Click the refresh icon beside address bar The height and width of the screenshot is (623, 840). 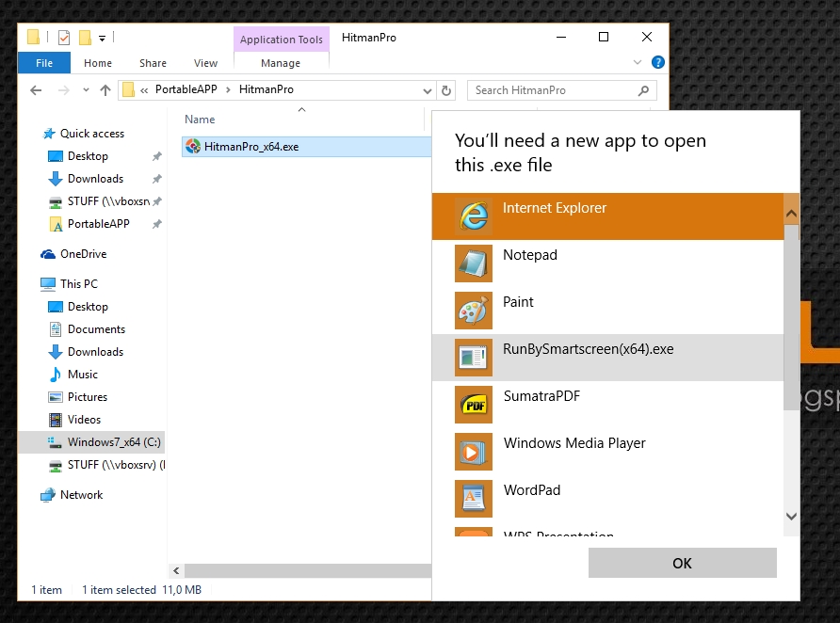click(x=446, y=90)
